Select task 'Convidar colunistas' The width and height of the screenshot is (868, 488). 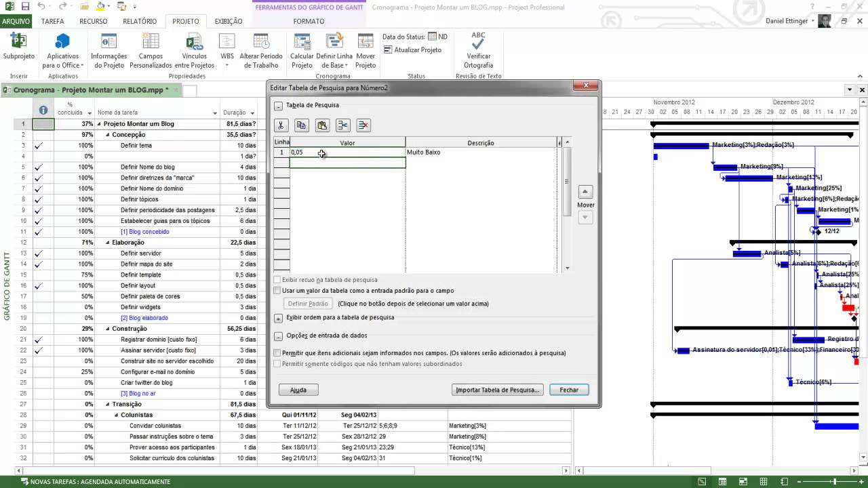(155, 426)
